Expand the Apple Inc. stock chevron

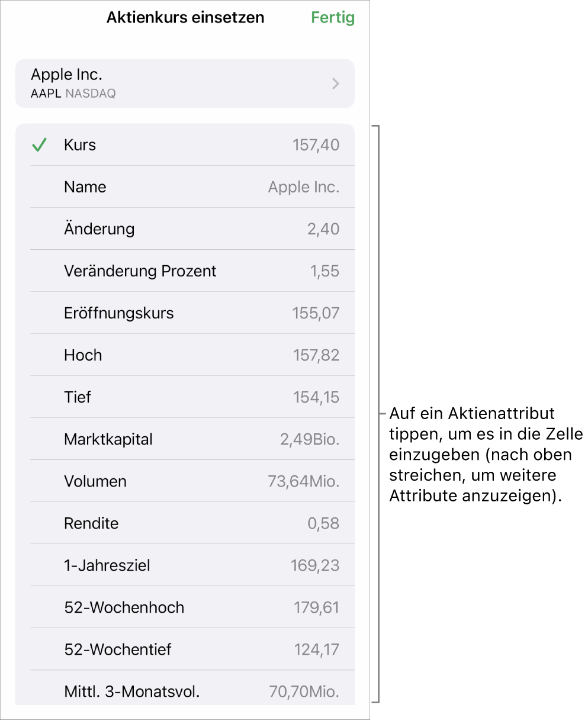pos(336,83)
